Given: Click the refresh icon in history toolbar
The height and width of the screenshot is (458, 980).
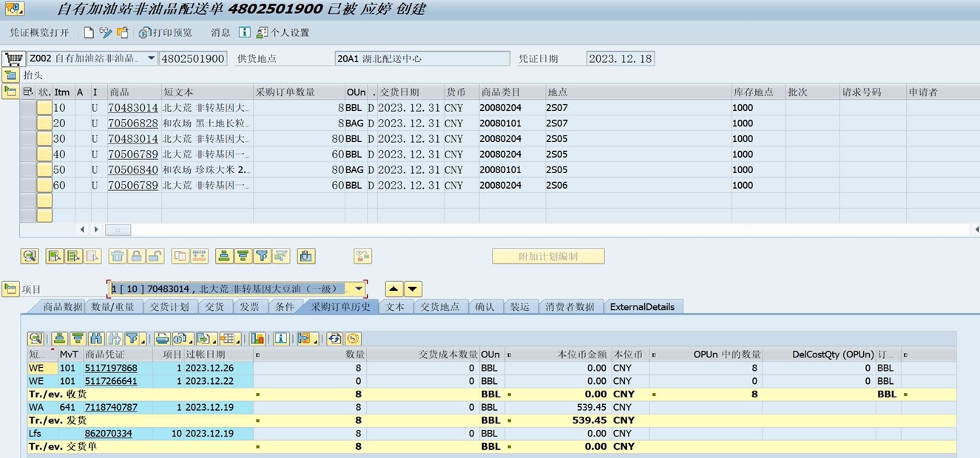Looking at the screenshot, I should click(334, 339).
